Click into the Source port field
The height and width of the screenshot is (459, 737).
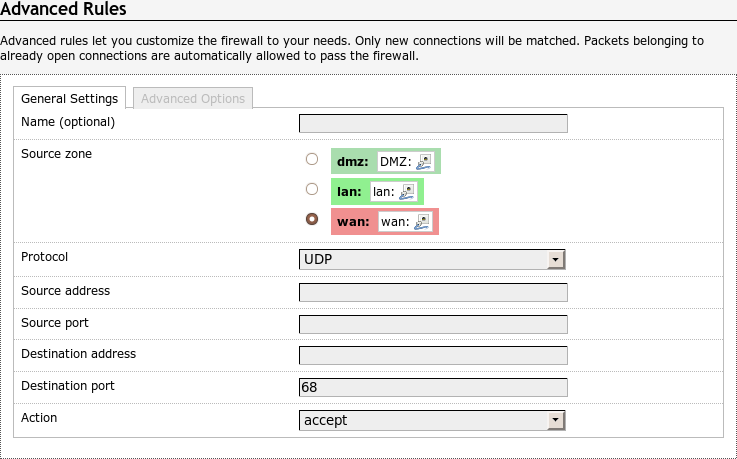click(433, 325)
